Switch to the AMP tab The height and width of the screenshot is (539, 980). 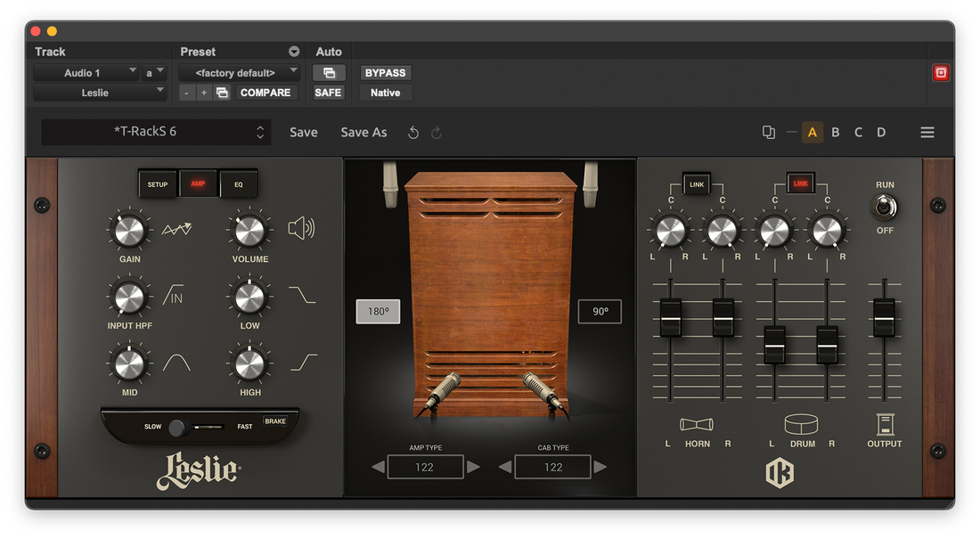198,184
